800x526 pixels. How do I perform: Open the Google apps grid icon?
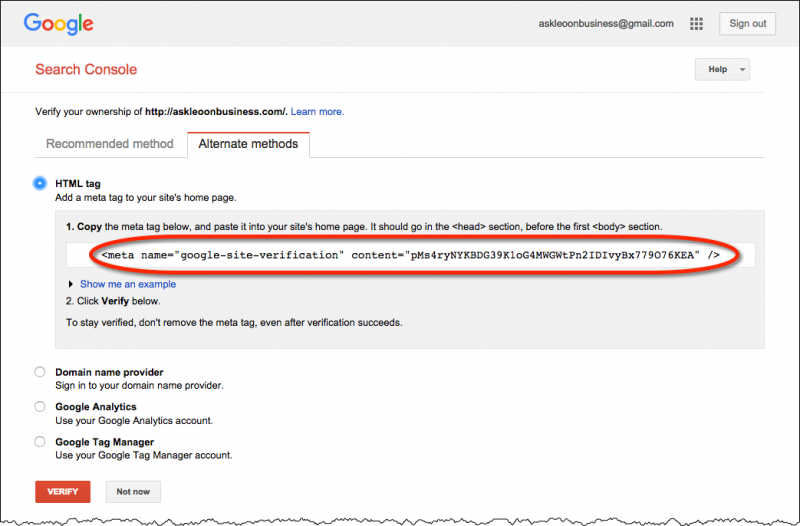pos(696,23)
